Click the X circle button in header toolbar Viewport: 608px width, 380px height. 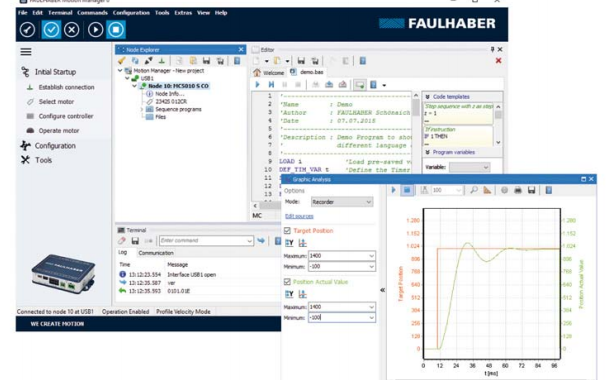point(71,29)
